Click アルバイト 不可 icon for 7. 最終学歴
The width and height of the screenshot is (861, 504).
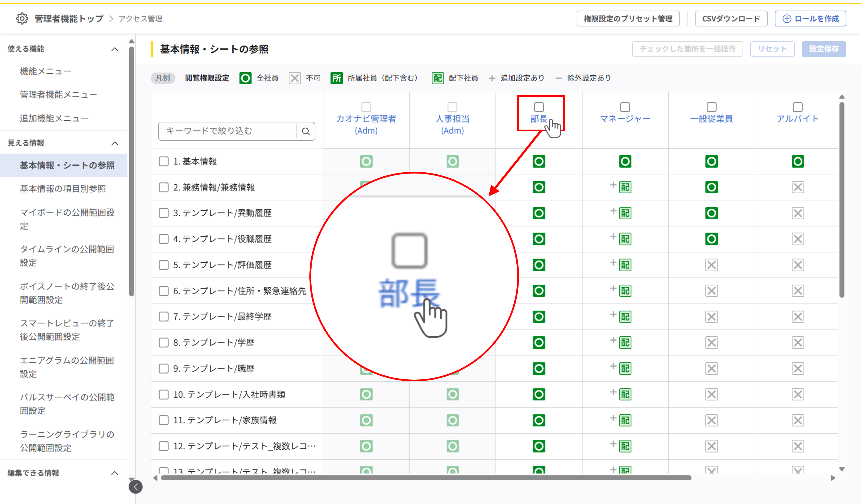click(x=798, y=317)
